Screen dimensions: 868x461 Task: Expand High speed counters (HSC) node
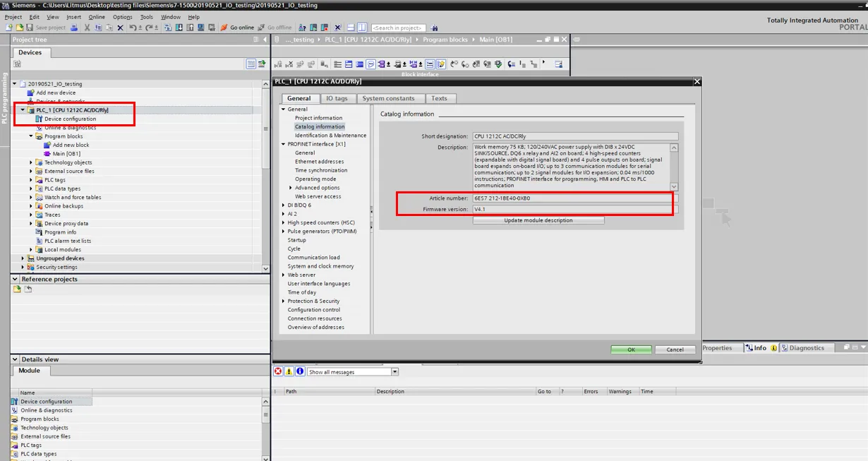(x=284, y=222)
